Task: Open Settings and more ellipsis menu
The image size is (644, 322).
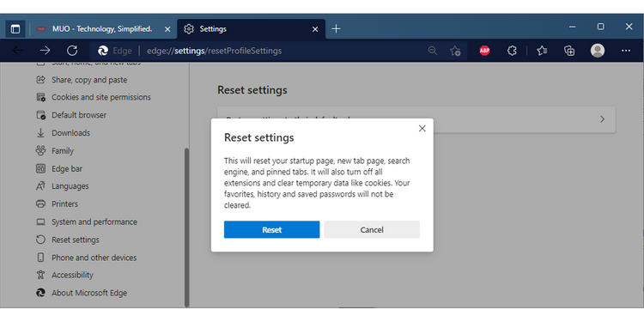Action: (x=626, y=51)
